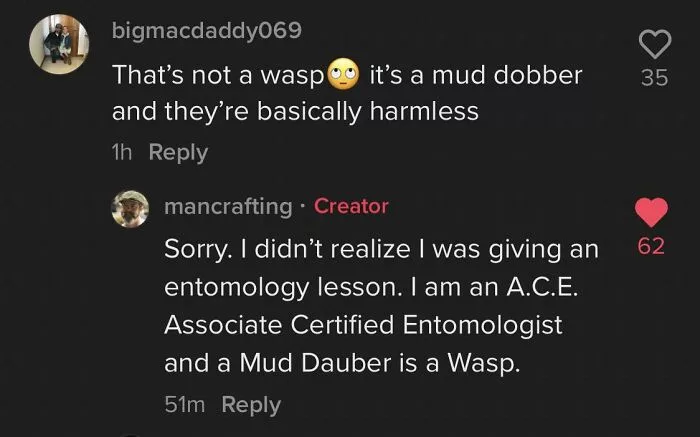Viewport: 700px width, 437px height.
Task: Tap the "and they're basically harmless" line
Action: pos(295,112)
